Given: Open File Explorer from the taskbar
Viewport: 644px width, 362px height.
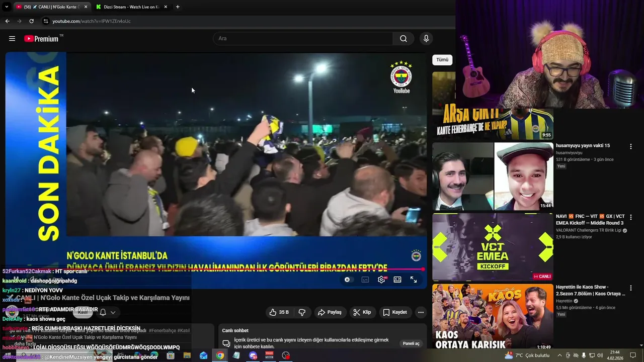Looking at the screenshot, I should 187,355.
